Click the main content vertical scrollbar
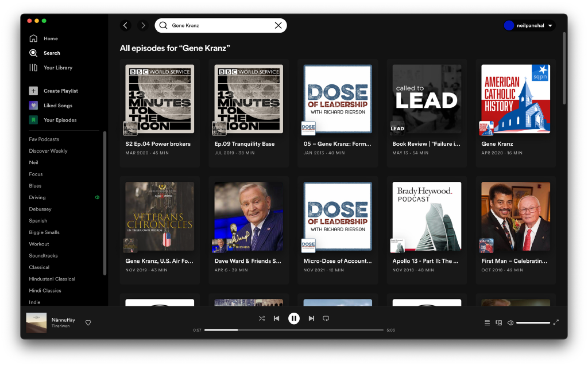Viewport: 588px width, 366px height. pyautogui.click(x=564, y=68)
